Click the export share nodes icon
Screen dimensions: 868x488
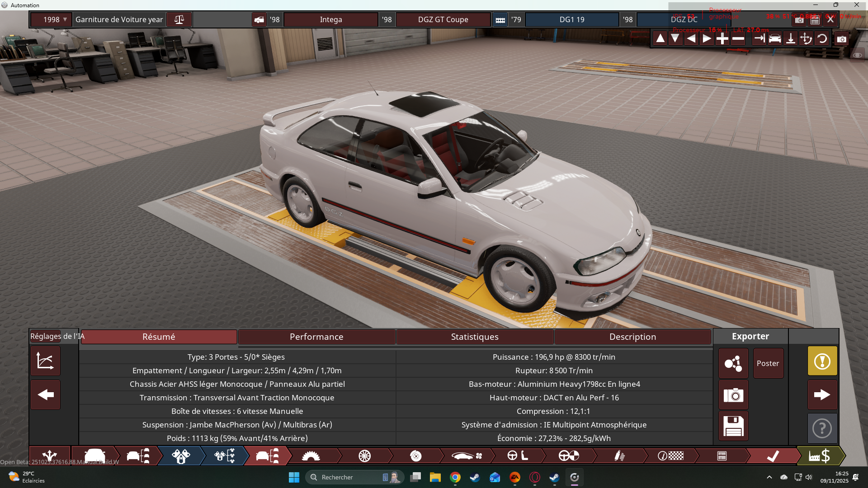point(733,363)
